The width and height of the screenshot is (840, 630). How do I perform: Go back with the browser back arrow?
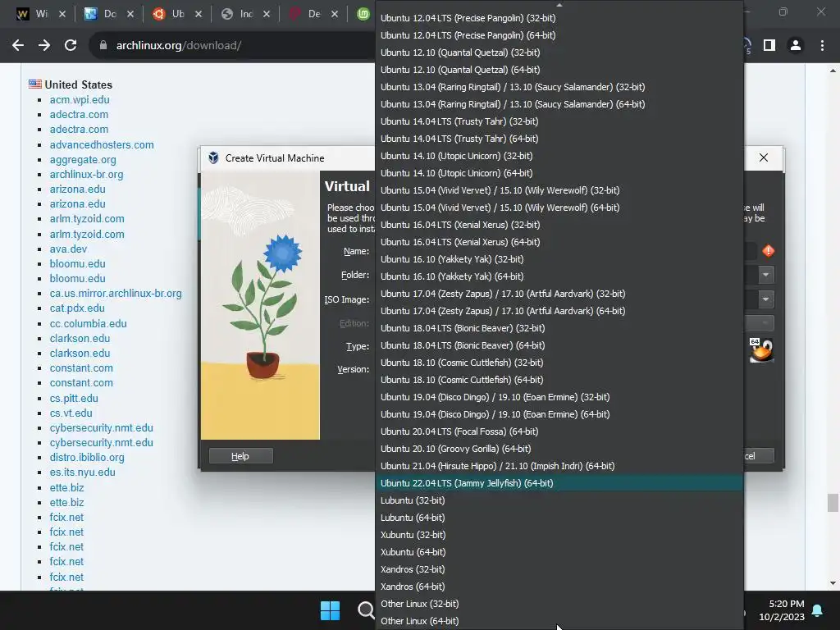18,46
